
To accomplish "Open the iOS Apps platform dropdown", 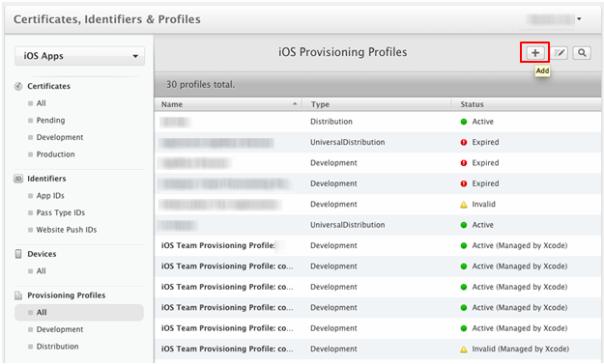I will point(80,56).
